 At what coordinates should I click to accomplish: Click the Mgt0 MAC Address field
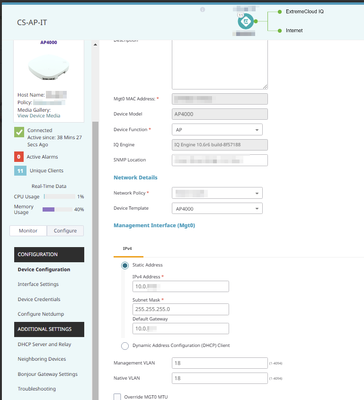tap(220, 99)
